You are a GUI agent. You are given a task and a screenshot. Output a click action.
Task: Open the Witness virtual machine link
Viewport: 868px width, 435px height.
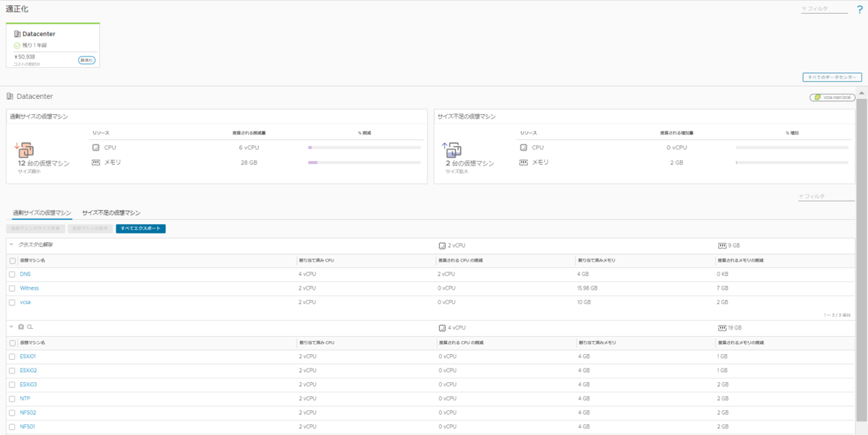coord(30,288)
